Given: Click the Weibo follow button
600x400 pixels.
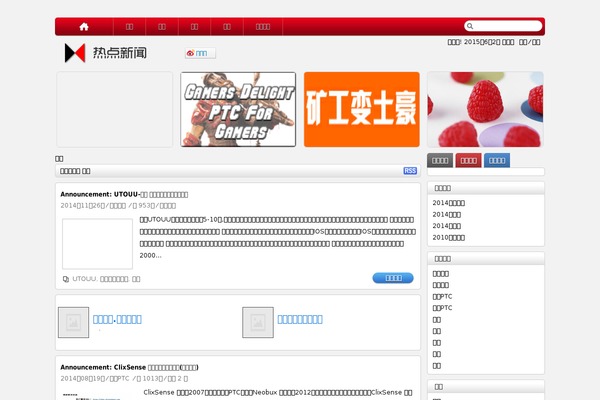Looking at the screenshot, I should (200, 53).
